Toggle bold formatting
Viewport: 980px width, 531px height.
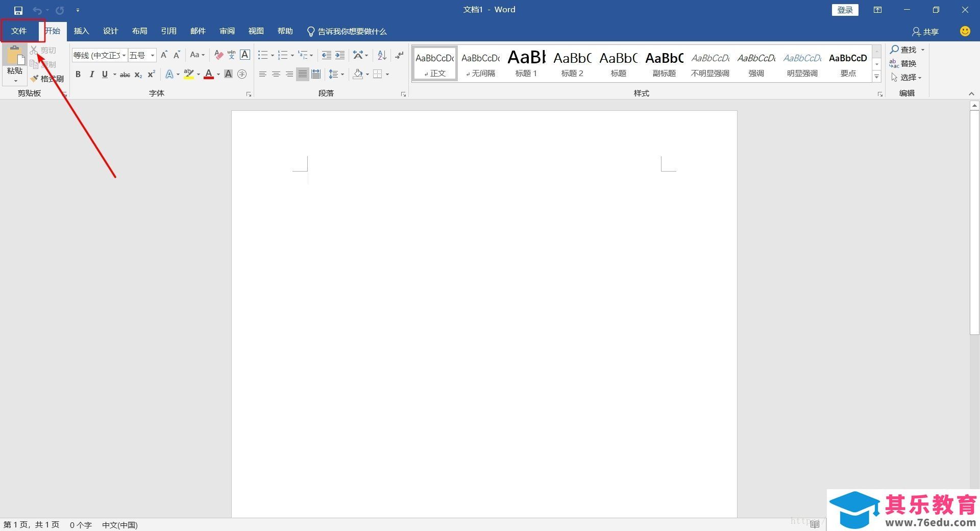(78, 75)
